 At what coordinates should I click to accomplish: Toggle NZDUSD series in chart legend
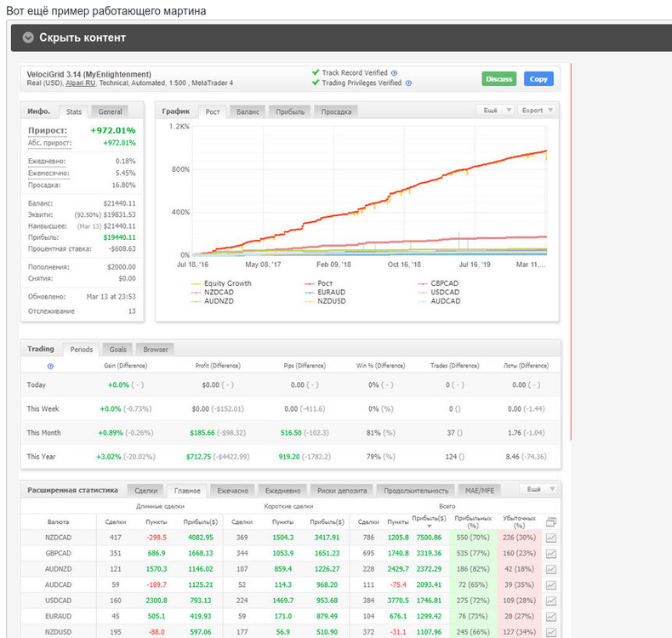(325, 301)
